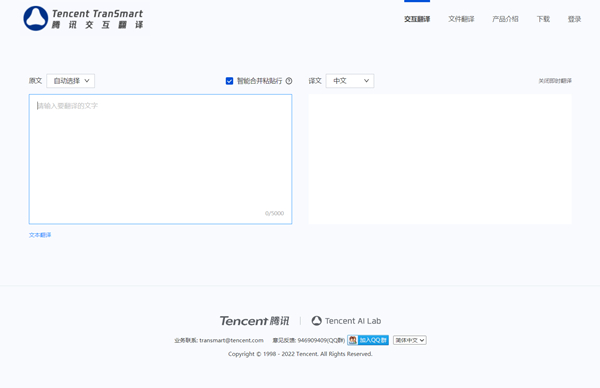Click the help icon beside 智能合并粘贴行
This screenshot has width=600, height=388.
click(289, 81)
